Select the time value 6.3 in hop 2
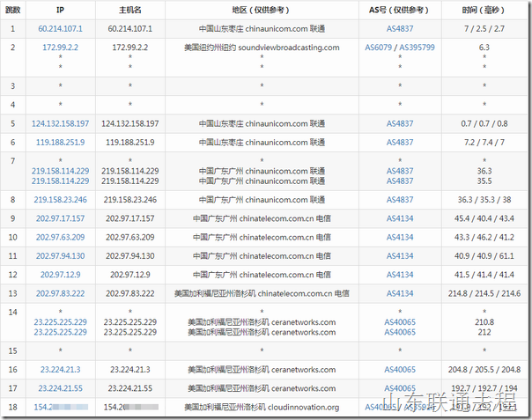Screen dimensions: 532x420 [484, 48]
